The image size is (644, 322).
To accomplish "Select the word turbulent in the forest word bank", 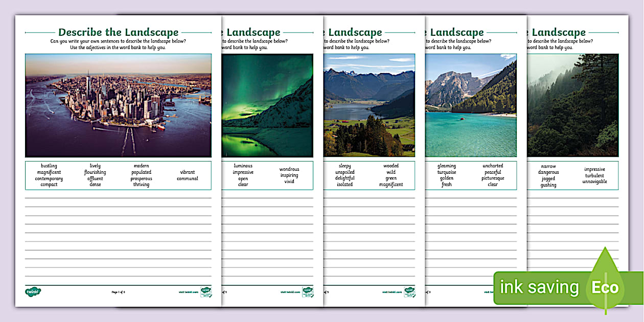I will (x=595, y=176).
